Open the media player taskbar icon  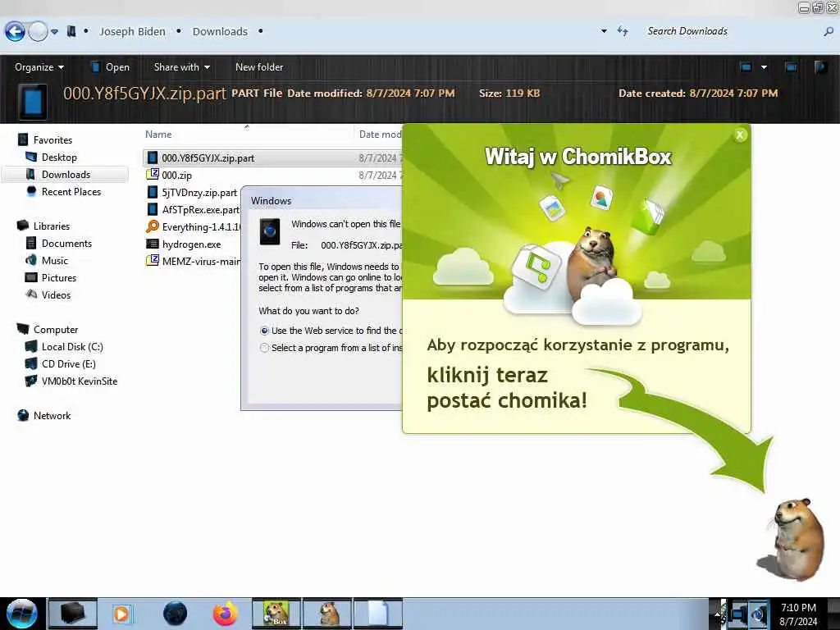click(121, 614)
